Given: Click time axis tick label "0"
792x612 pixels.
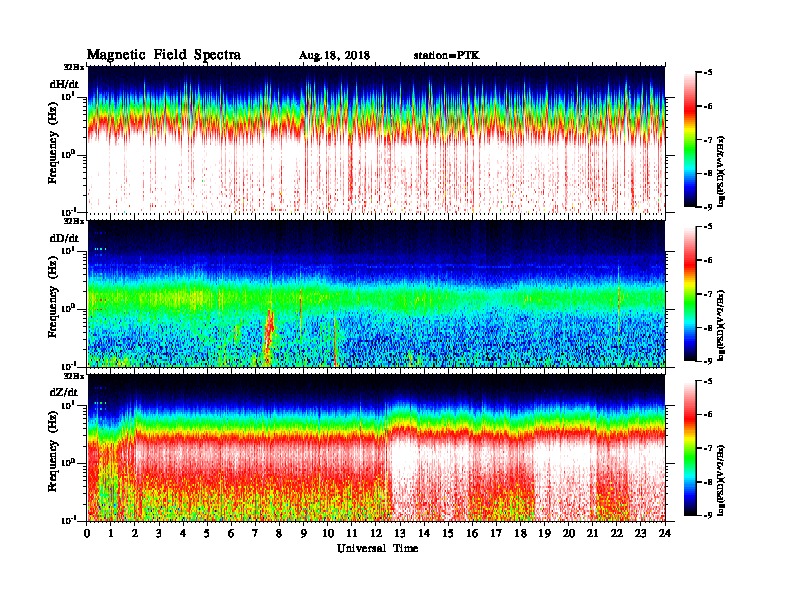Looking at the screenshot, I should coord(87,534).
